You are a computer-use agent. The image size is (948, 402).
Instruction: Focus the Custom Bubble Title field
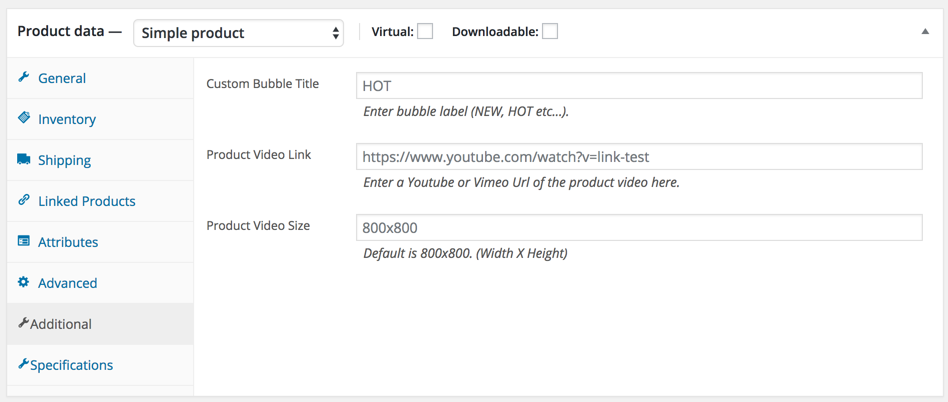(639, 86)
